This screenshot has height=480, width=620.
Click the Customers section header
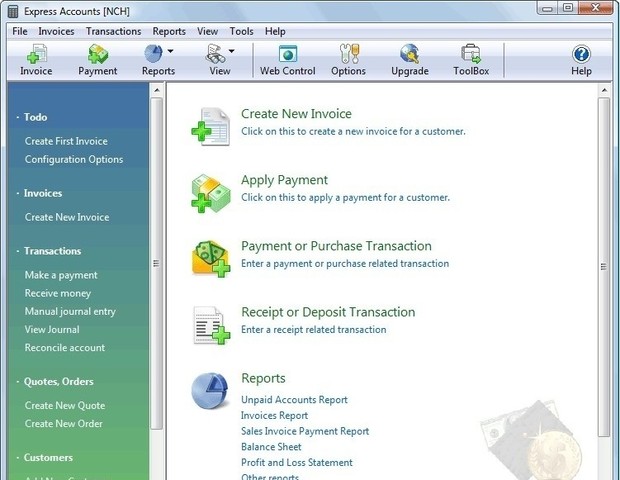pyautogui.click(x=48, y=457)
